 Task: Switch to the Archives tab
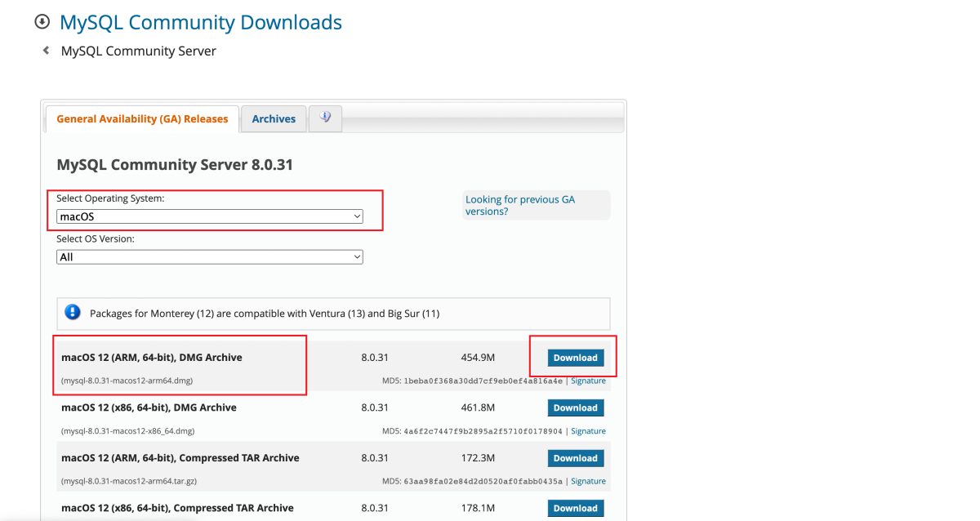pyautogui.click(x=274, y=118)
